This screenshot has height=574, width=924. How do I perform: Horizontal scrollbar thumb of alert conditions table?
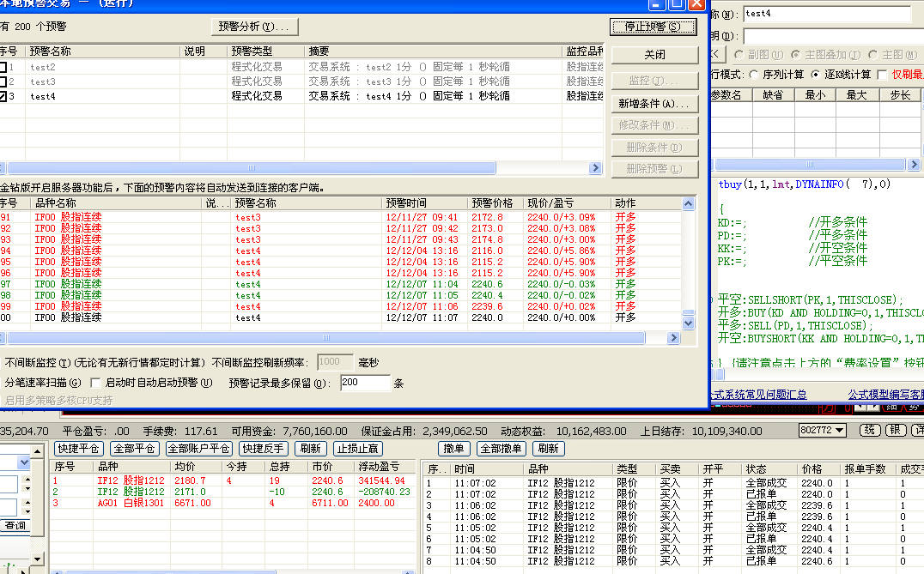tap(252, 168)
